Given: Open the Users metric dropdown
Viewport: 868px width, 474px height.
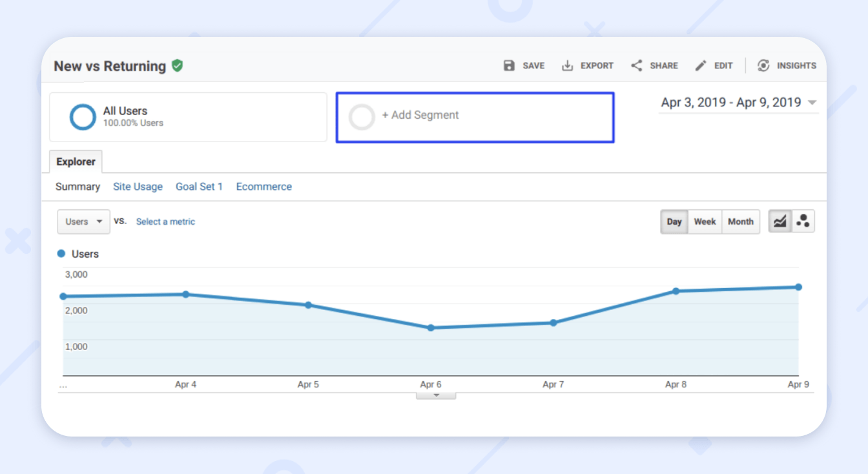Looking at the screenshot, I should (x=83, y=222).
